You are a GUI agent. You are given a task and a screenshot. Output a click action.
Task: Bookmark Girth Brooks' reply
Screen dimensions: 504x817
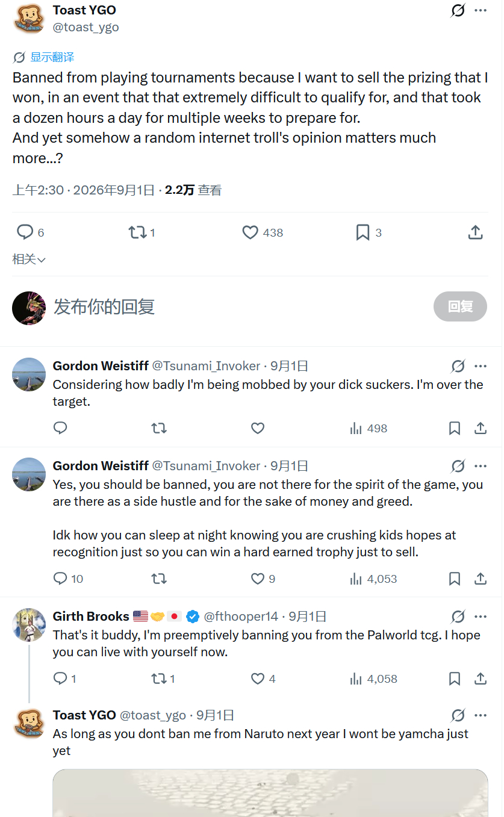pyautogui.click(x=455, y=679)
